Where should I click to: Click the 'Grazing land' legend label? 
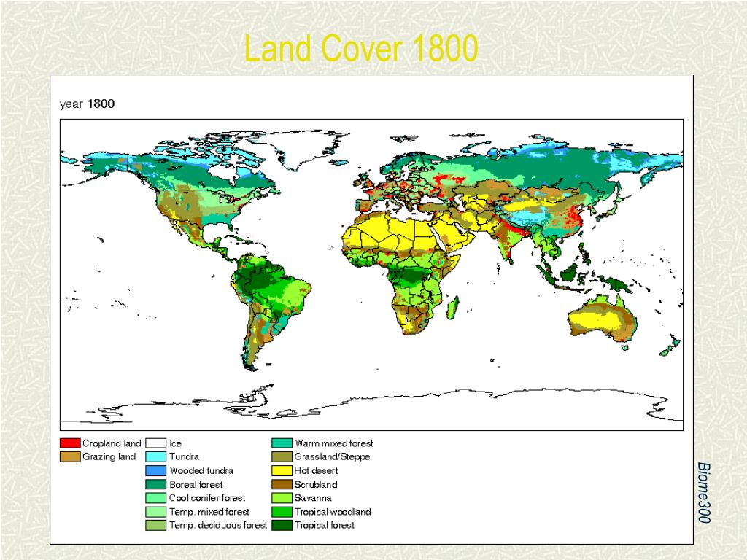[109, 456]
